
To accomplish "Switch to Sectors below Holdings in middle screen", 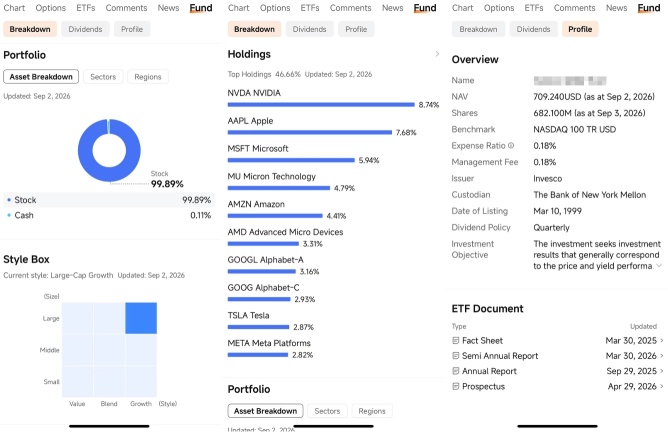I will pos(327,411).
